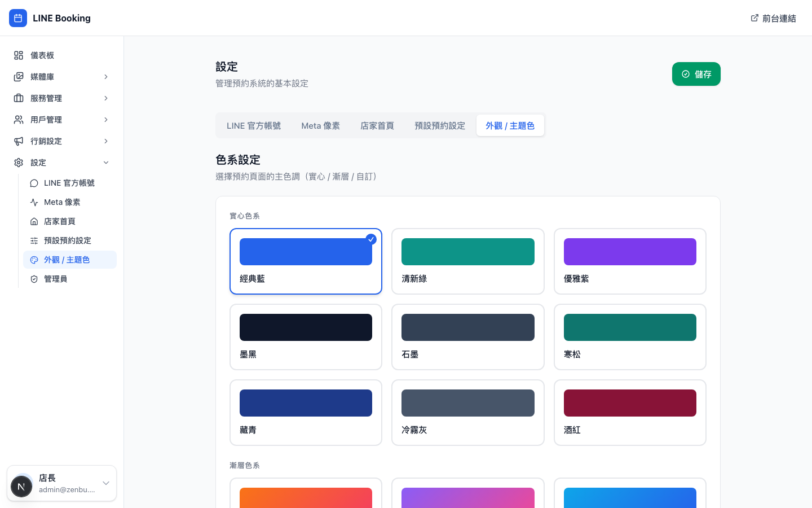
Task: Click the external-link icon beside 前台連結
Action: [754, 18]
